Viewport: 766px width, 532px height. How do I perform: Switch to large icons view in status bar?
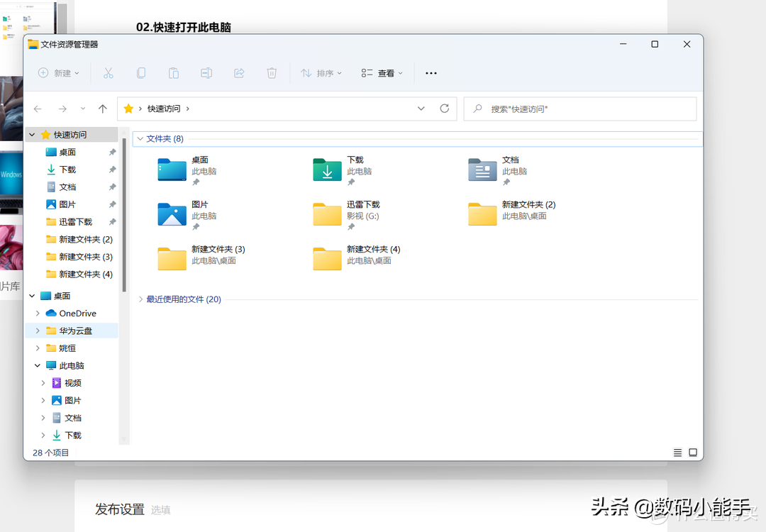tap(693, 453)
